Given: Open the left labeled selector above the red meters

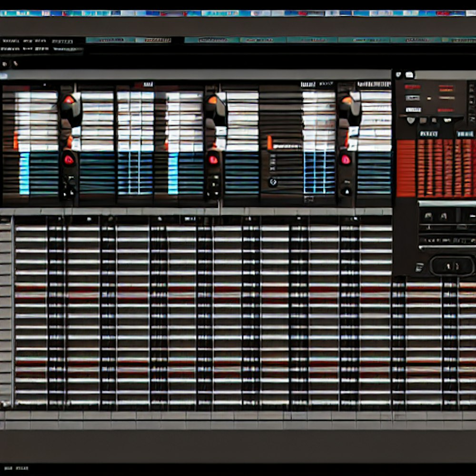Looking at the screenshot, I should pyautogui.click(x=427, y=134).
